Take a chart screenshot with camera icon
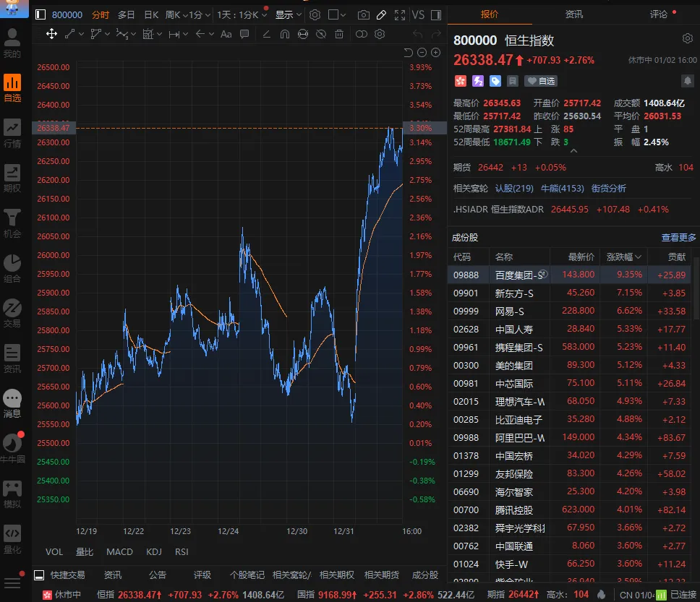 pos(364,14)
